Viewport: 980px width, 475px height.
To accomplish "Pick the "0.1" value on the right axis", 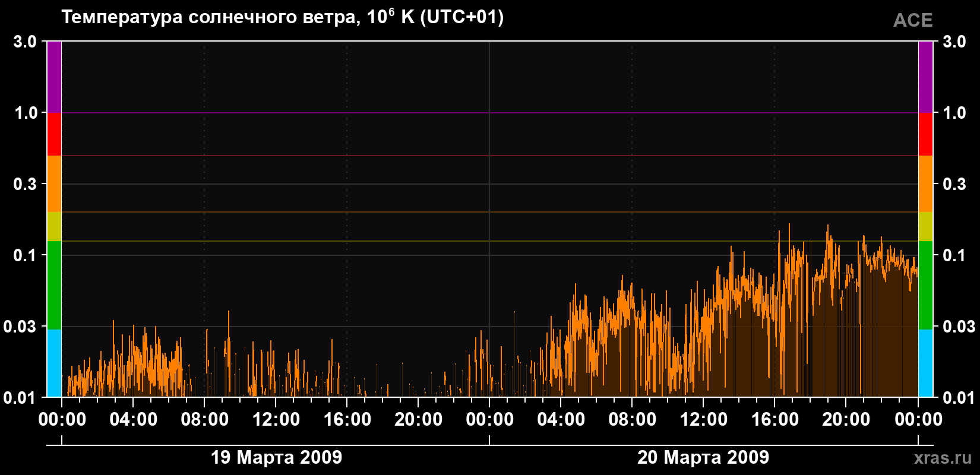I will tap(954, 255).
